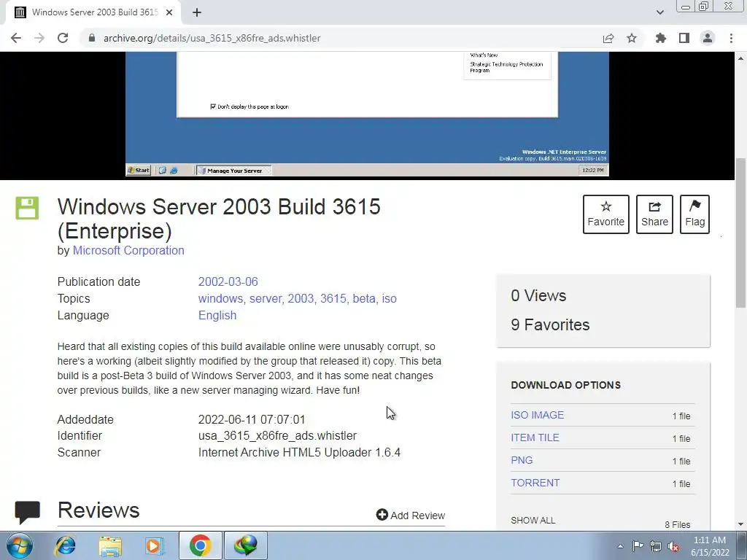This screenshot has width=747, height=560.
Task: Flag this item
Action: tap(694, 214)
